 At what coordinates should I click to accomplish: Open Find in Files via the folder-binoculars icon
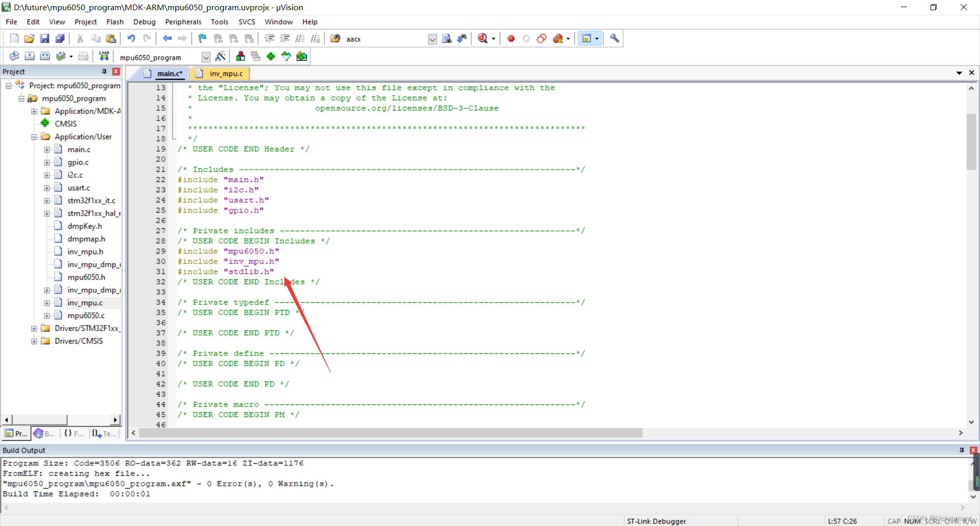[335, 38]
